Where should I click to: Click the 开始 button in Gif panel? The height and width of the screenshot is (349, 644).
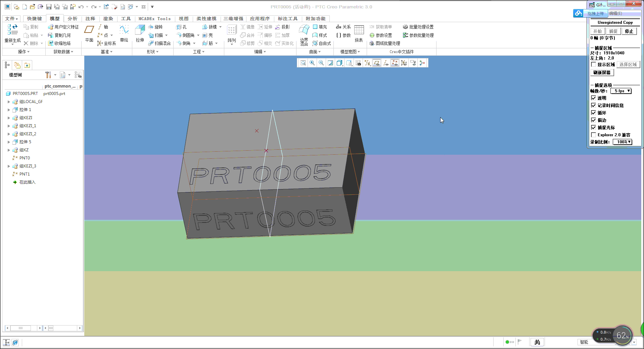(598, 31)
